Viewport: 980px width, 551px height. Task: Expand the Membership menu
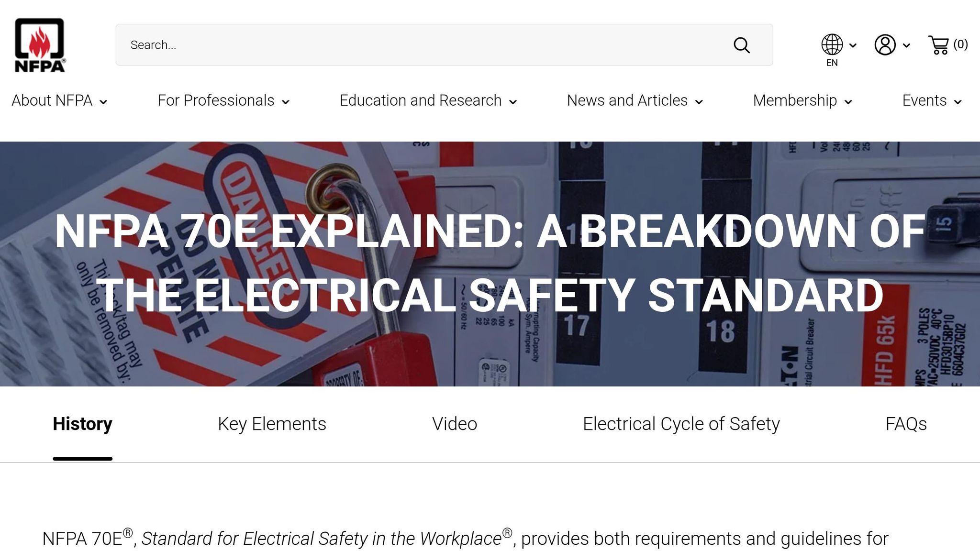point(803,100)
